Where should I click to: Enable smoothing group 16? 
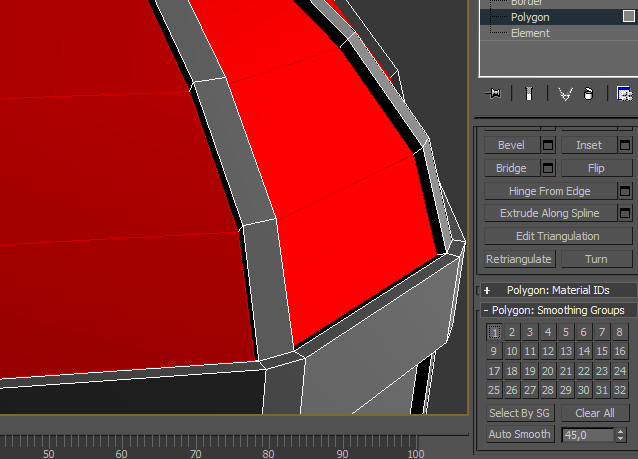[x=620, y=351]
